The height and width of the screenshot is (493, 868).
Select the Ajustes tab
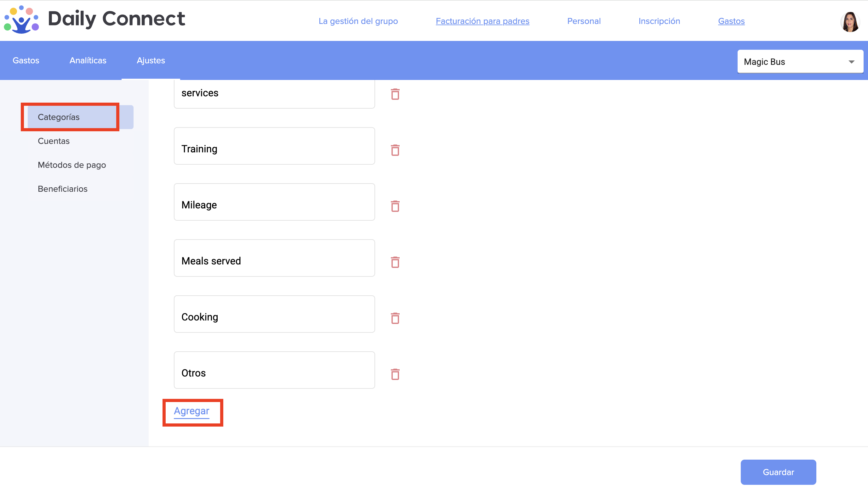(x=151, y=60)
